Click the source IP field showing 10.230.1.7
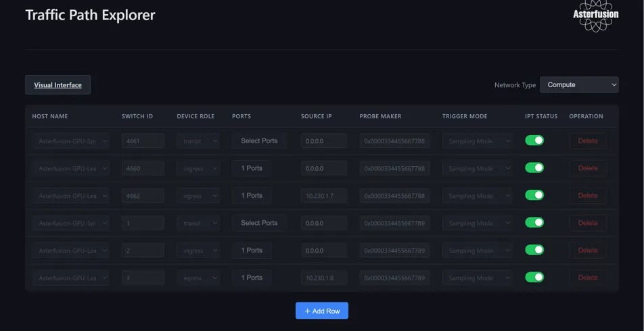This screenshot has height=331, width=644. pyautogui.click(x=323, y=196)
